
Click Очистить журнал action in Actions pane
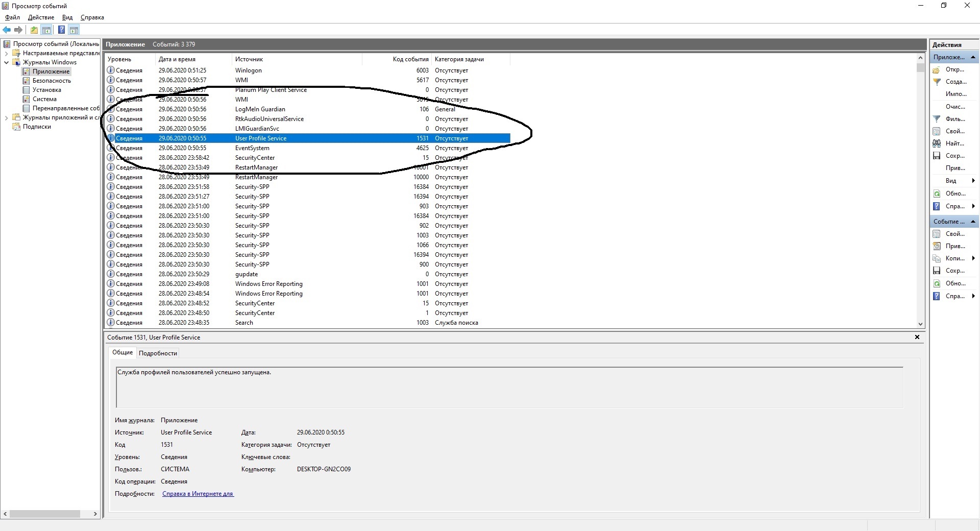coord(955,107)
